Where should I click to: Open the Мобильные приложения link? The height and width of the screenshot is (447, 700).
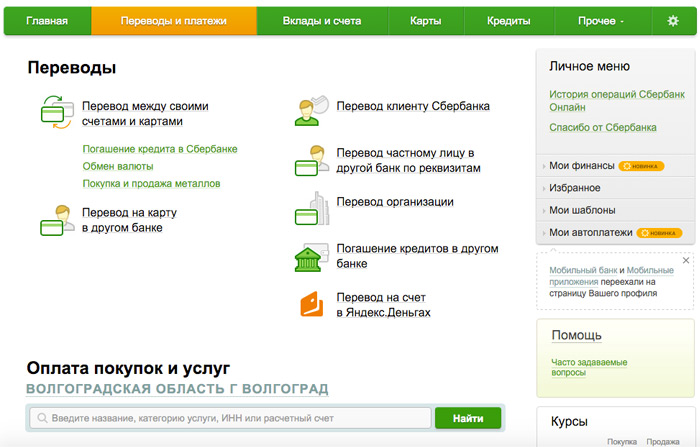pyautogui.click(x=612, y=276)
